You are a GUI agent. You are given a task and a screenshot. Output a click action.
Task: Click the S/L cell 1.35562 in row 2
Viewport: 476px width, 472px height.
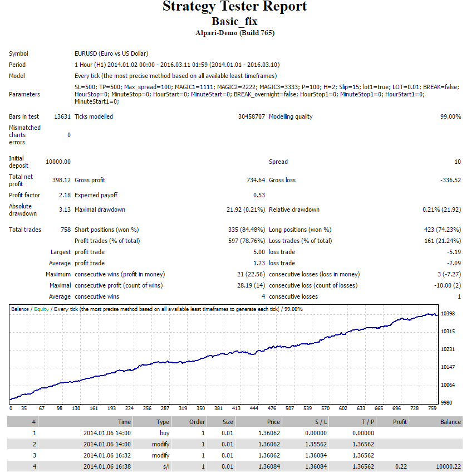click(316, 445)
